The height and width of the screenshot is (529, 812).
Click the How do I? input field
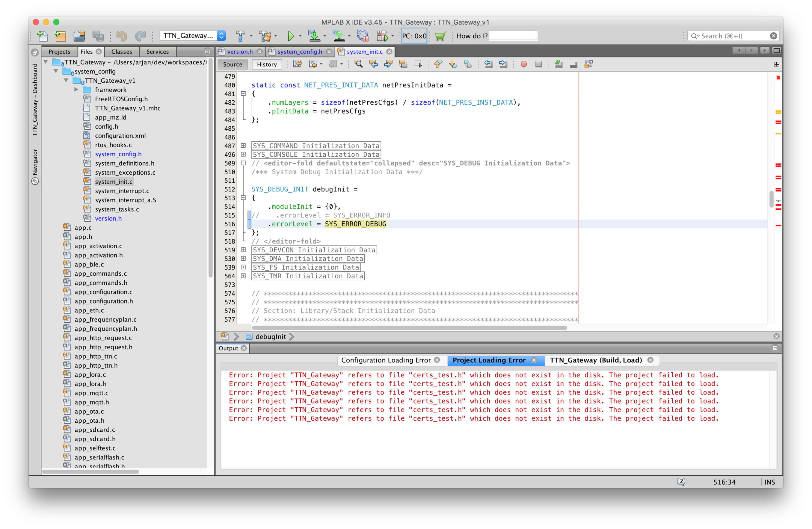pyautogui.click(x=513, y=36)
